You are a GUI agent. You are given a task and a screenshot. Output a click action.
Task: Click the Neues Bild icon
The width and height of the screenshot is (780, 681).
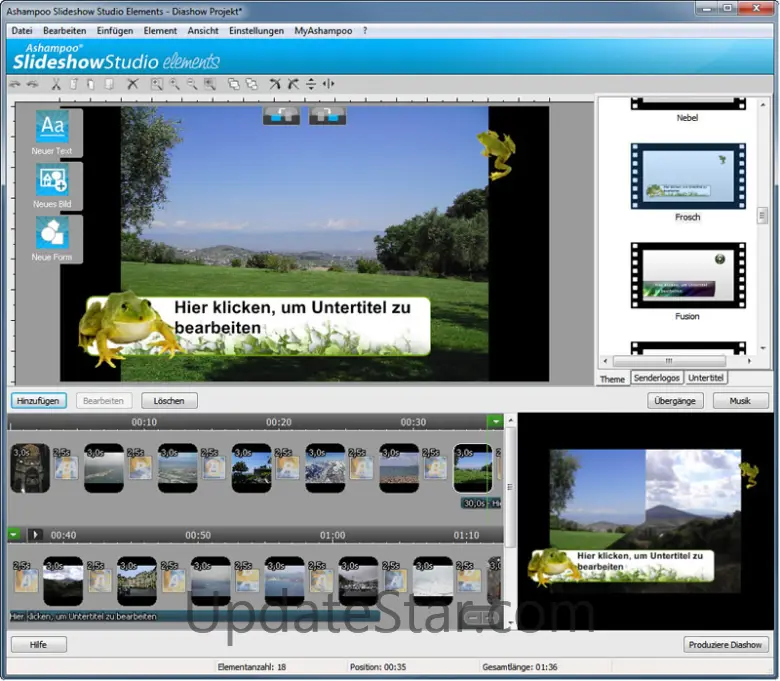51,180
